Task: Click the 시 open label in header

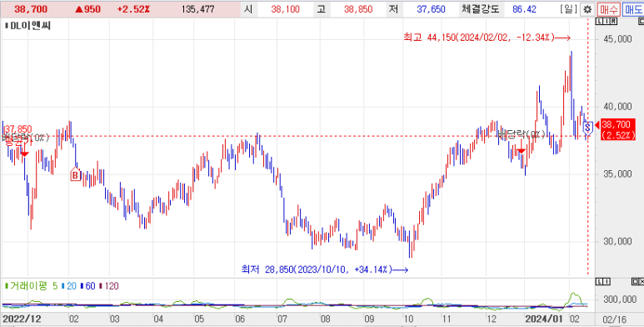Action: 247,9
